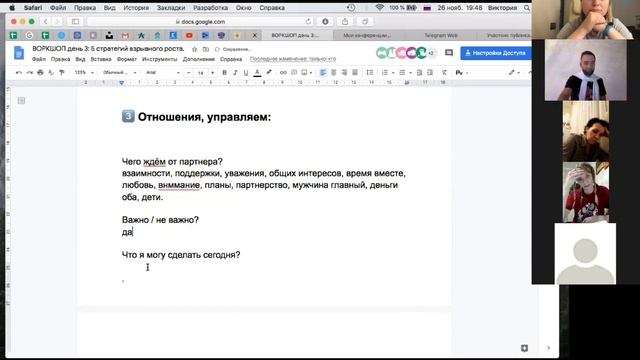Reload the page in Safari address bar
Screen dimensions: 640x360
point(308,22)
